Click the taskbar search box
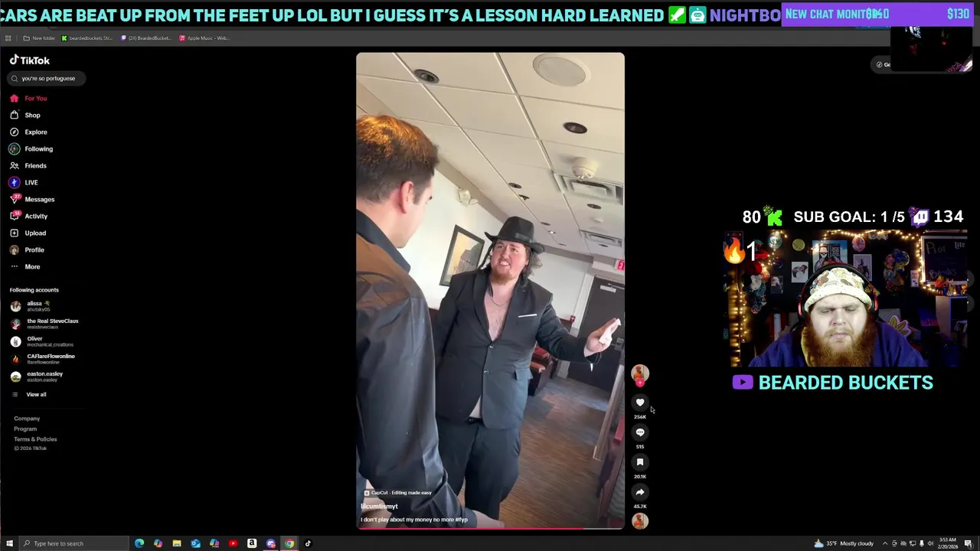 74,543
